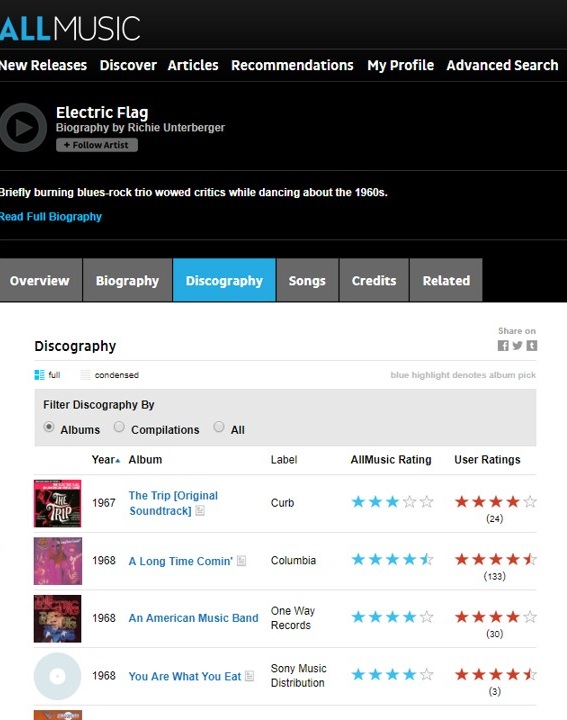
Task: Sort by AllMusic Rating column header
Action: pos(391,460)
